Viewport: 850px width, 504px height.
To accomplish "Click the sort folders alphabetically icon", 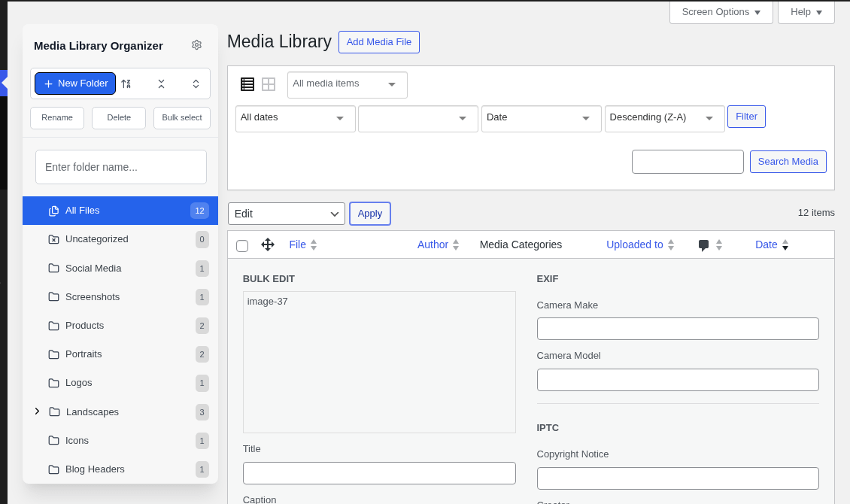I will [x=126, y=83].
